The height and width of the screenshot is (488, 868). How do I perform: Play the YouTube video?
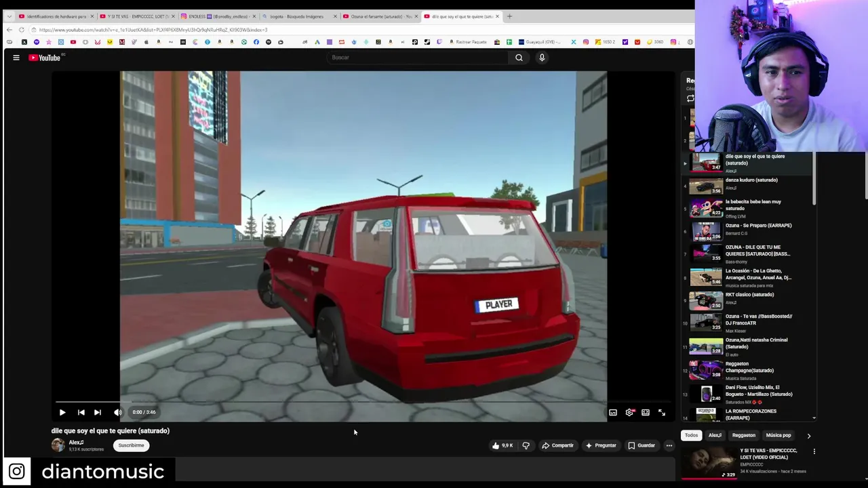[x=62, y=412]
